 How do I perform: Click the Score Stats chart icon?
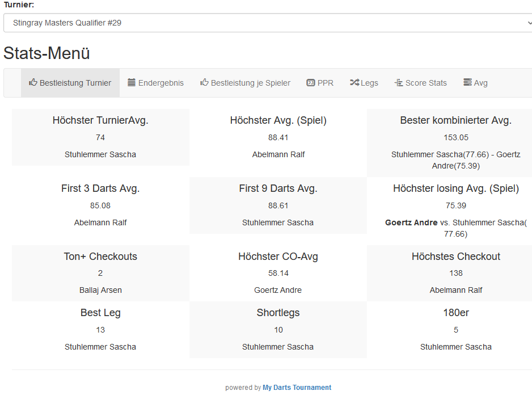398,83
